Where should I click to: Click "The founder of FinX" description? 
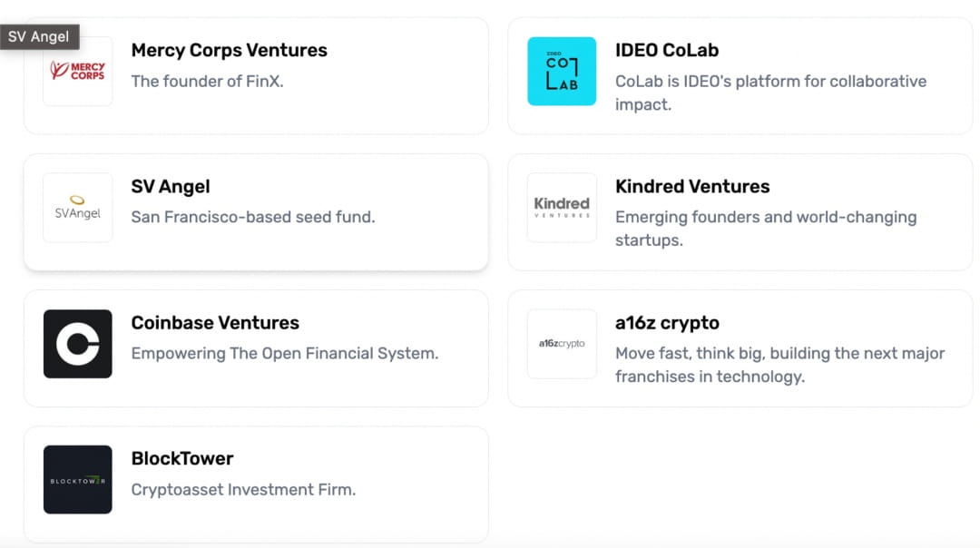tap(207, 82)
